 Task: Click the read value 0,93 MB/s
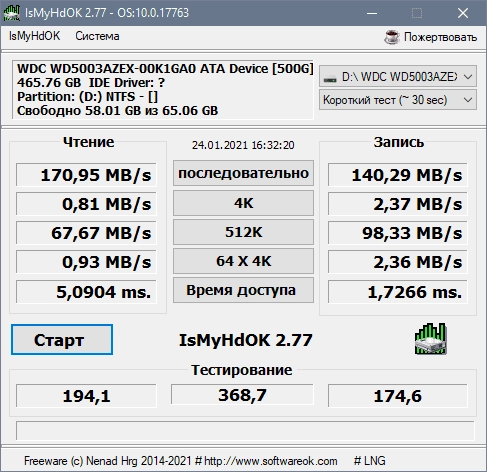click(86, 262)
